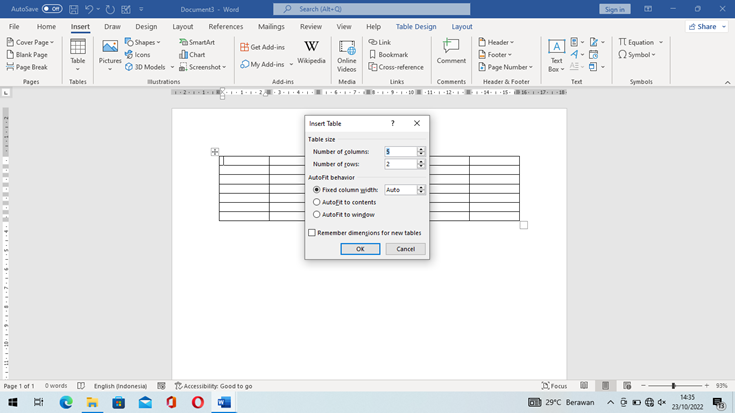Open Opera browser from taskbar
Screen dimensions: 735x413
[x=198, y=402]
